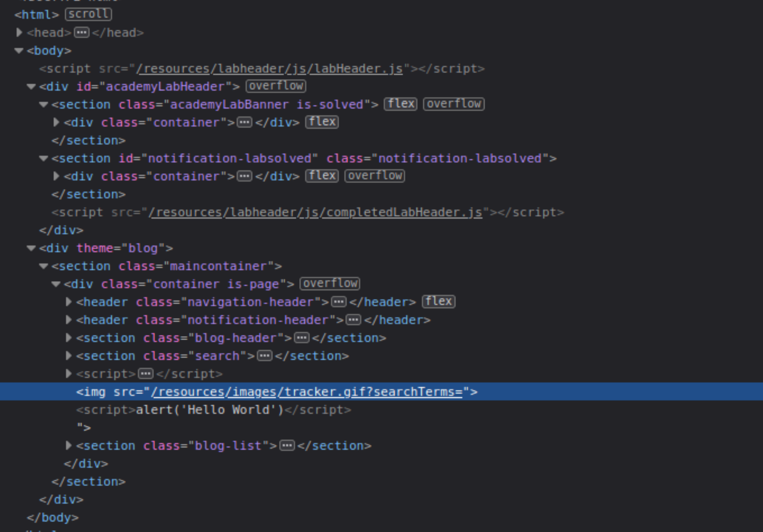Expand the container div under notification-labsolved
Viewport: 763px width, 532px height.
pyautogui.click(x=56, y=176)
